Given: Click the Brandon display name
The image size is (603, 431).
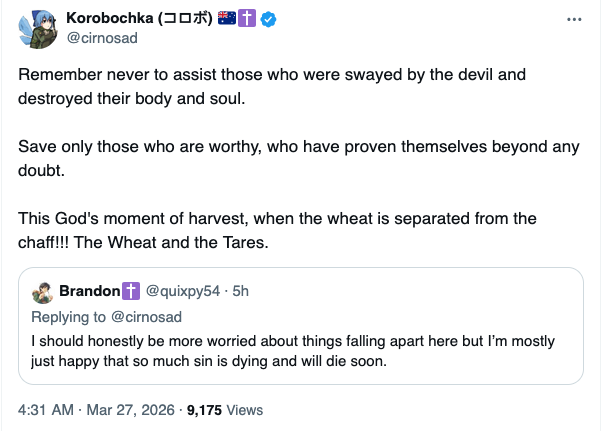Looking at the screenshot, I should 90,292.
